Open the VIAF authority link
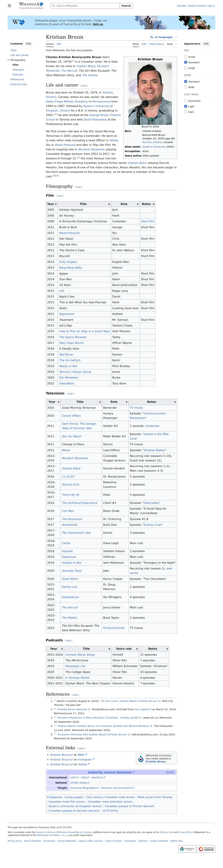Viewport: 223px width, 868px height. click(x=74, y=777)
